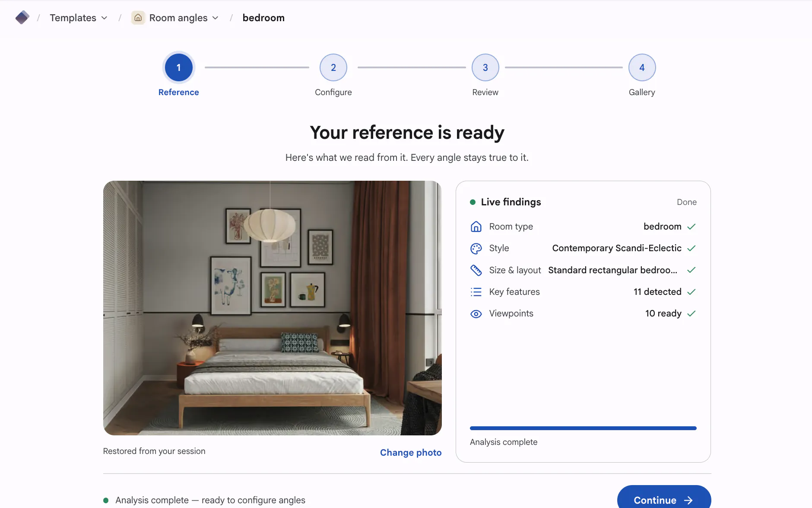Click the 'Standard rectangular bedroo...' value
This screenshot has height=508, width=812.
[x=612, y=270]
